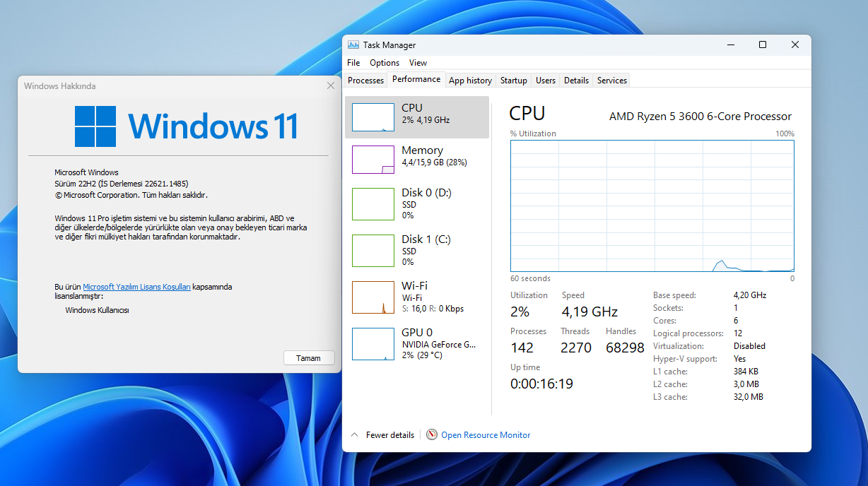This screenshot has width=868, height=486.
Task: Switch to the Details tab
Action: pyautogui.click(x=576, y=81)
